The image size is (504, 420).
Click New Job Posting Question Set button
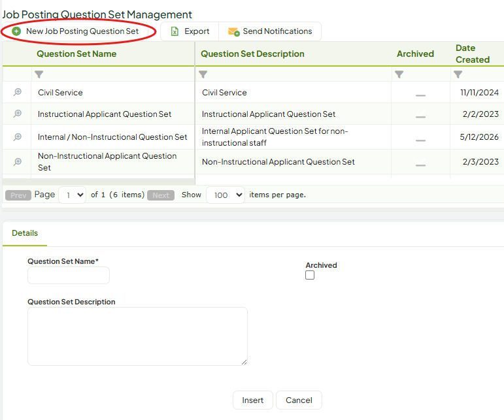tap(76, 31)
